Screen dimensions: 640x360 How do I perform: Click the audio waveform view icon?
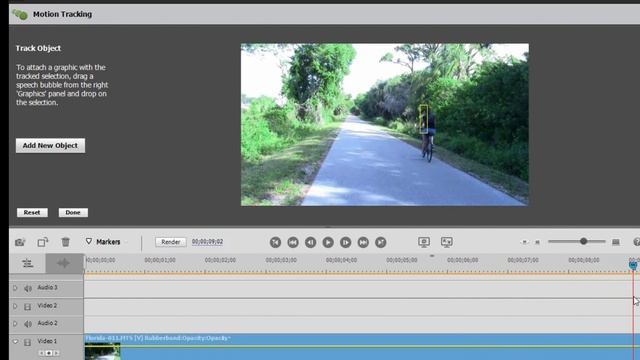[x=64, y=264]
